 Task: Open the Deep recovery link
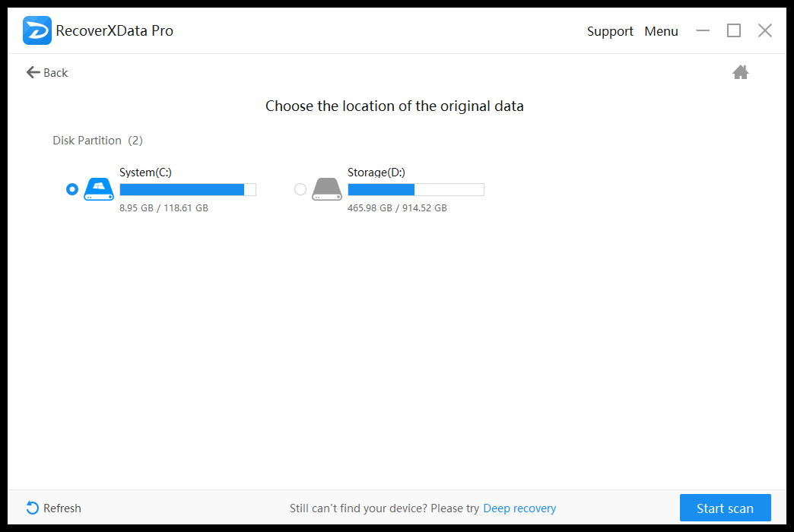[x=519, y=508]
